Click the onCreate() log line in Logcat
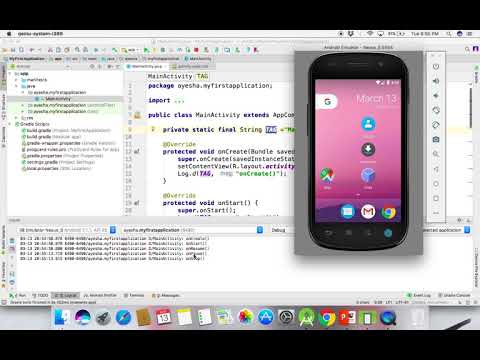The width and height of the screenshot is (480, 360). [115, 238]
